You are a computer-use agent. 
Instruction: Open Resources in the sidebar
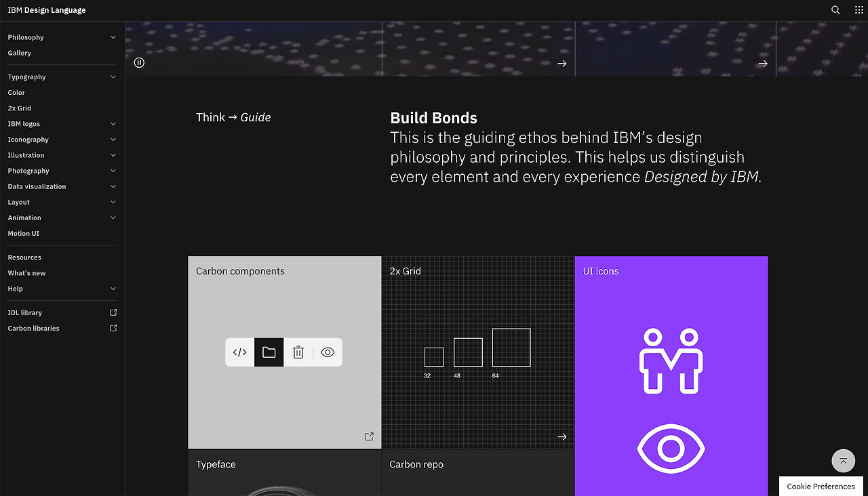(24, 257)
